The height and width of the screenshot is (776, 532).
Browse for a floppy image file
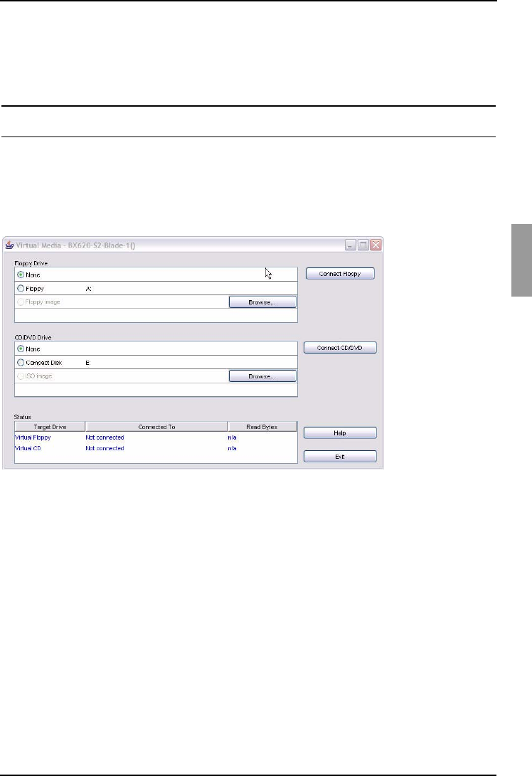point(262,302)
